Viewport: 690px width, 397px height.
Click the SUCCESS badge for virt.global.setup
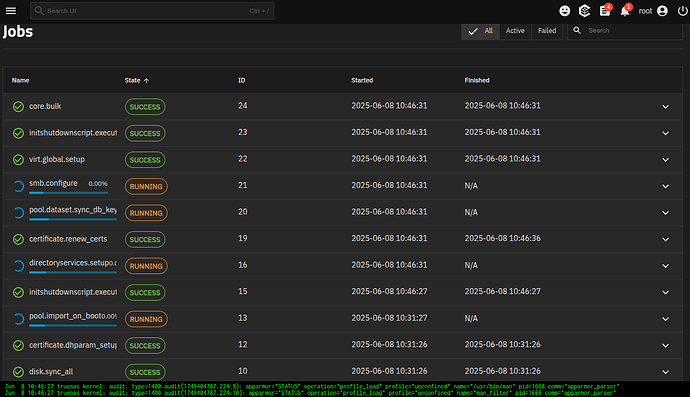click(x=145, y=160)
